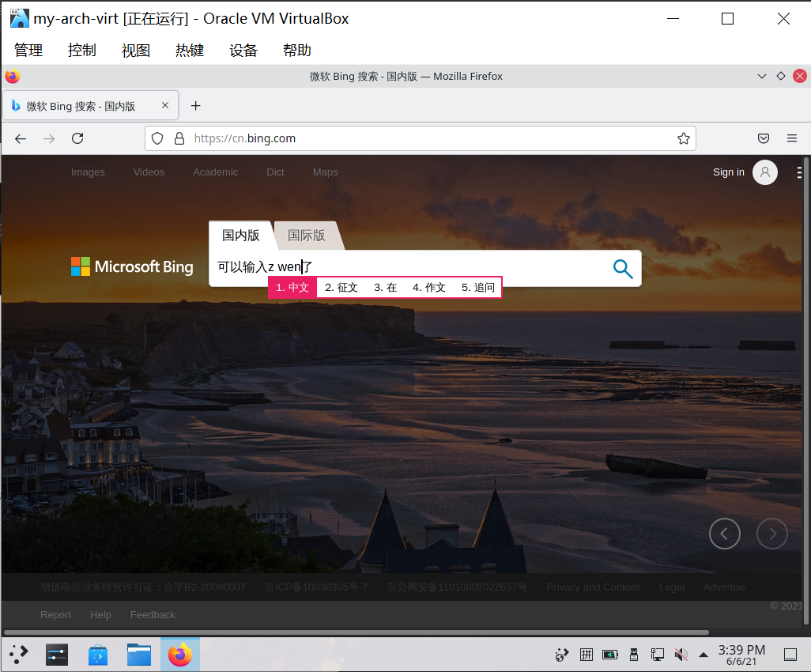This screenshot has width=811, height=672.
Task: Switch to the 国际版 tab
Action: pyautogui.click(x=307, y=235)
